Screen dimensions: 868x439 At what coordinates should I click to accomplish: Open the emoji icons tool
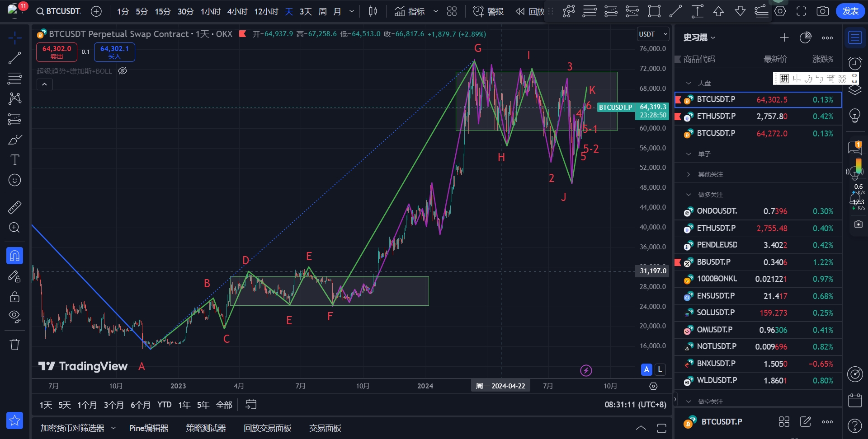[x=14, y=180]
